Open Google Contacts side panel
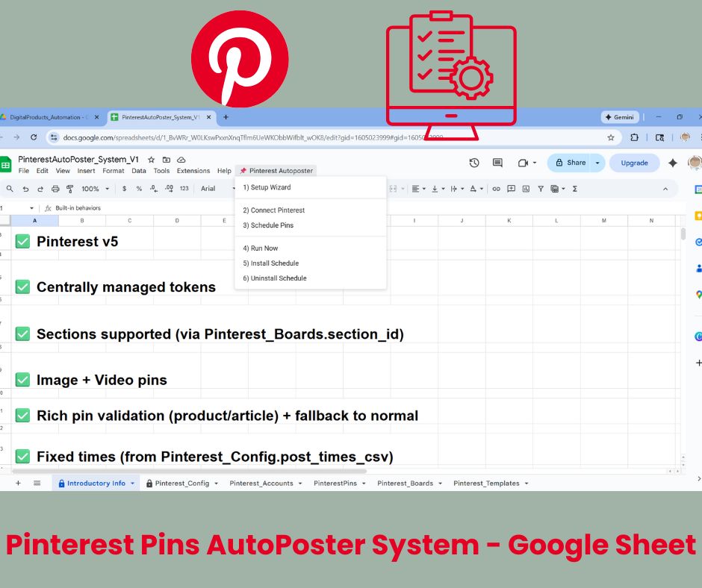 click(698, 269)
